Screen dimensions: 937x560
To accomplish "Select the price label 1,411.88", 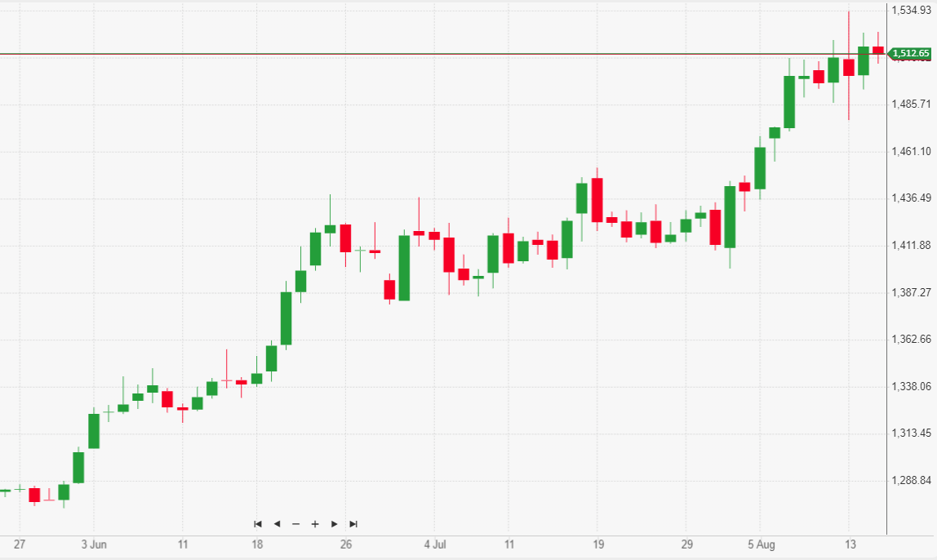I will pyautogui.click(x=912, y=245).
